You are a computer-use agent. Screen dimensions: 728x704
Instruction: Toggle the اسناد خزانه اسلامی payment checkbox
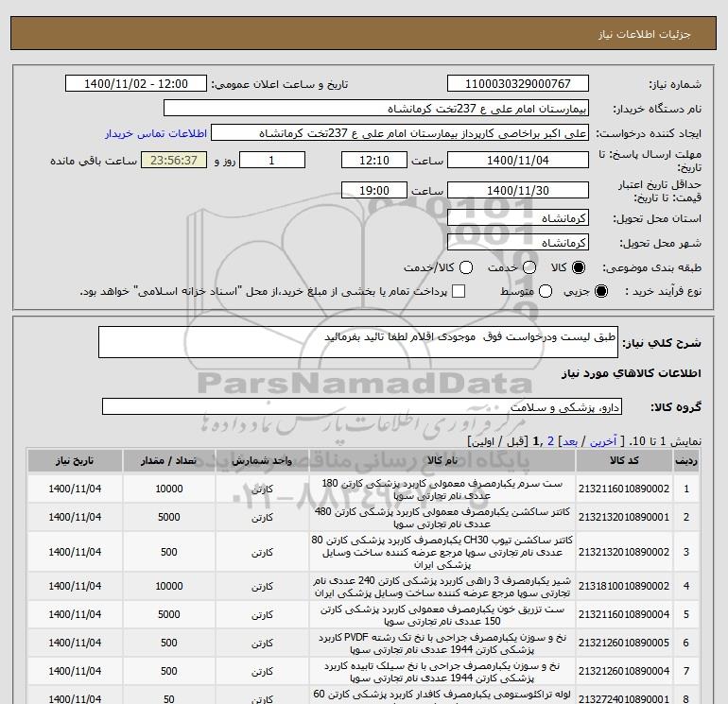pos(459,291)
